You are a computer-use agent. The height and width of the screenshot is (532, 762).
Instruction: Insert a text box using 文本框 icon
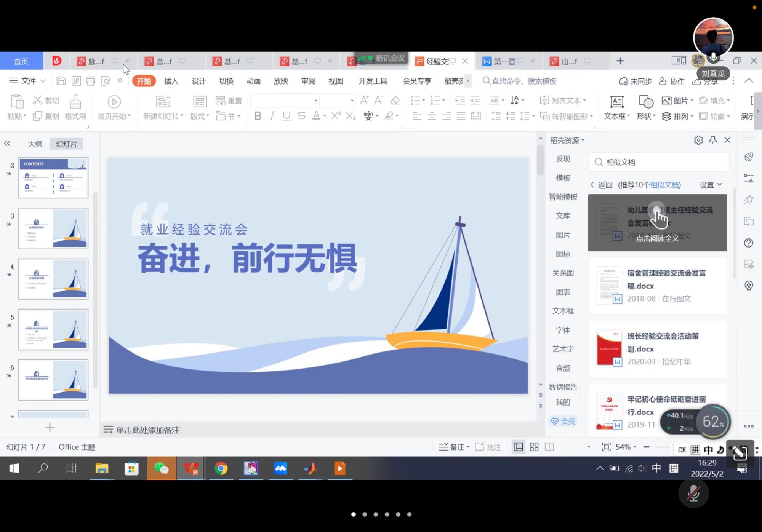click(616, 102)
